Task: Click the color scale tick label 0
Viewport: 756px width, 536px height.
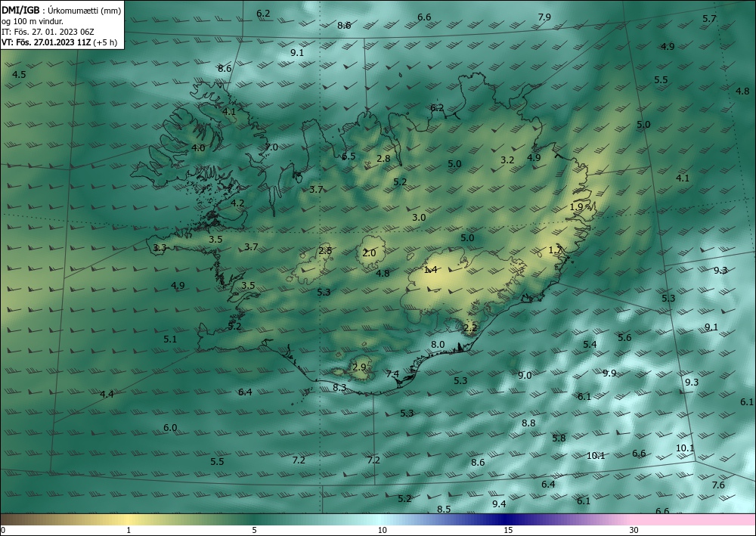Action: point(3,530)
